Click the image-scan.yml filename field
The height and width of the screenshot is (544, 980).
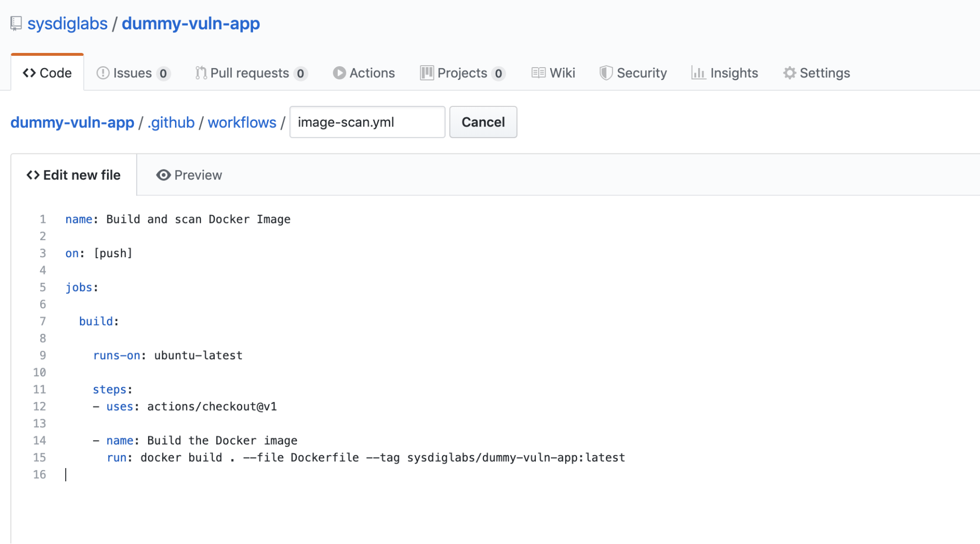pos(367,122)
